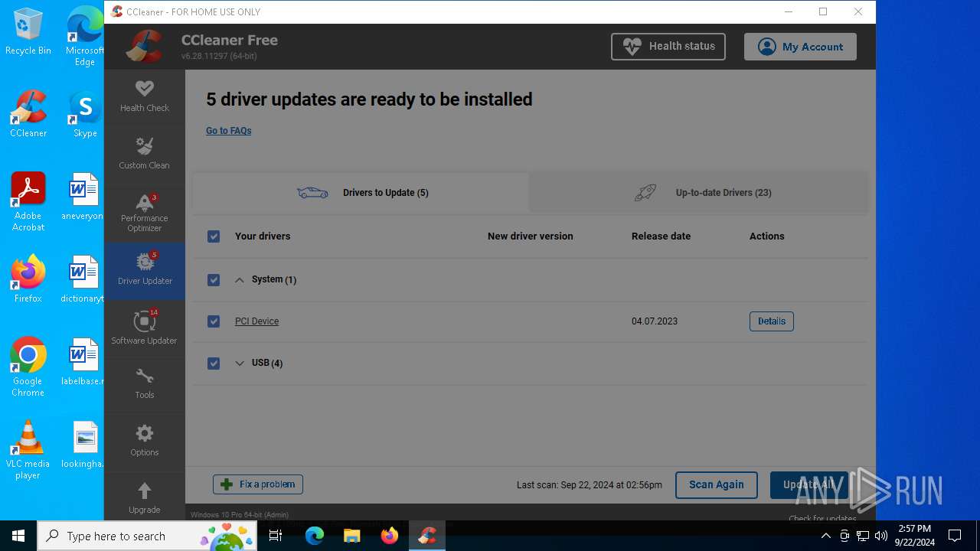Viewport: 980px width, 551px height.
Task: Switch to Drivers to Update (5) tab
Action: (360, 193)
